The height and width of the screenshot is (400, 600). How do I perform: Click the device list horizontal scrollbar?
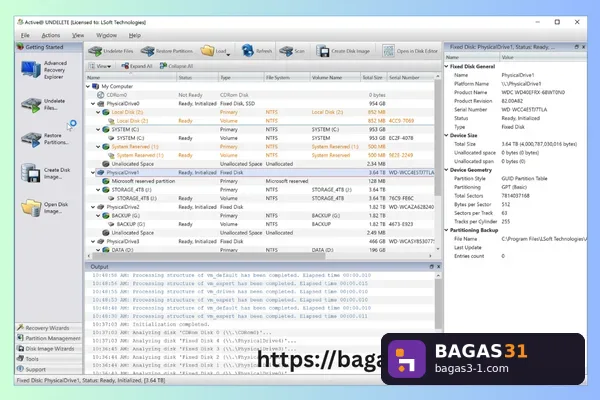click(x=208, y=256)
